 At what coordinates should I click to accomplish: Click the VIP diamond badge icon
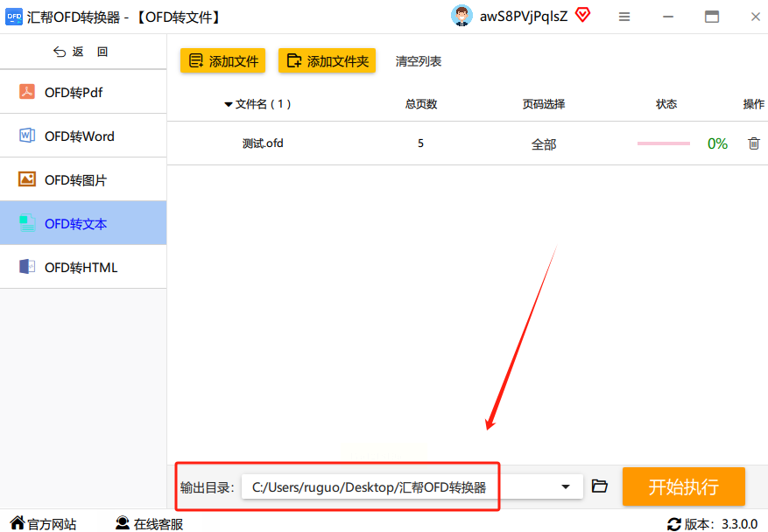(x=582, y=15)
